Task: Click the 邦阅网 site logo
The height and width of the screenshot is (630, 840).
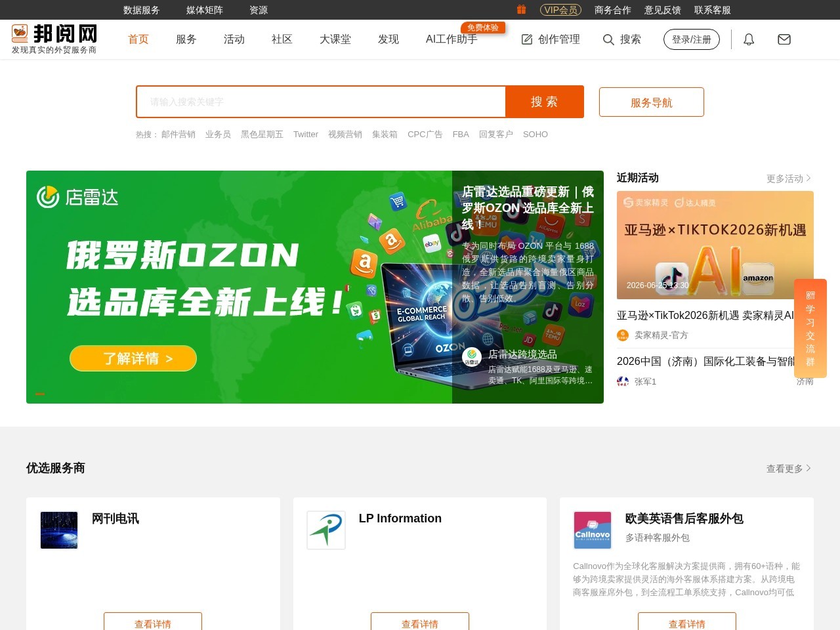Action: (x=54, y=39)
